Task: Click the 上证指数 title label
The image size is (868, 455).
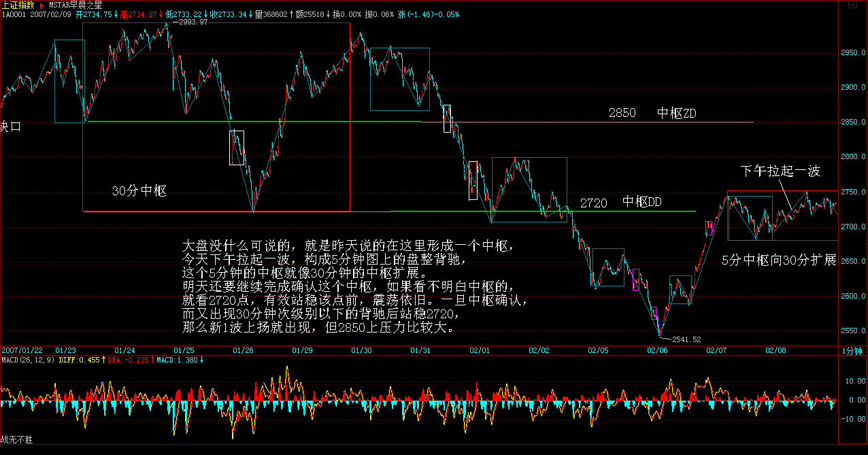Action: pyautogui.click(x=18, y=5)
